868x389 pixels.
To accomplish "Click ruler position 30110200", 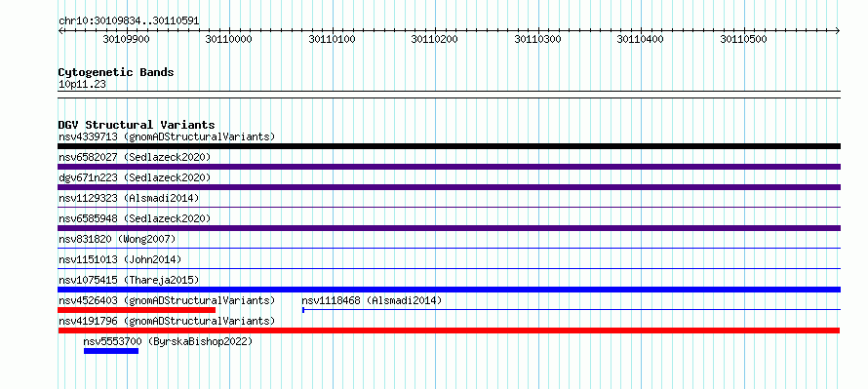I will (x=435, y=39).
